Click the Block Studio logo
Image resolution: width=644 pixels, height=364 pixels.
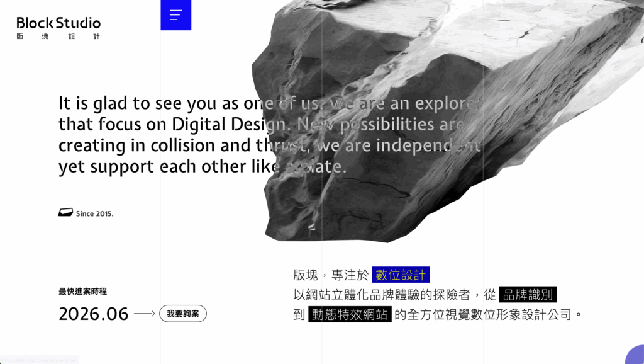coord(58,23)
